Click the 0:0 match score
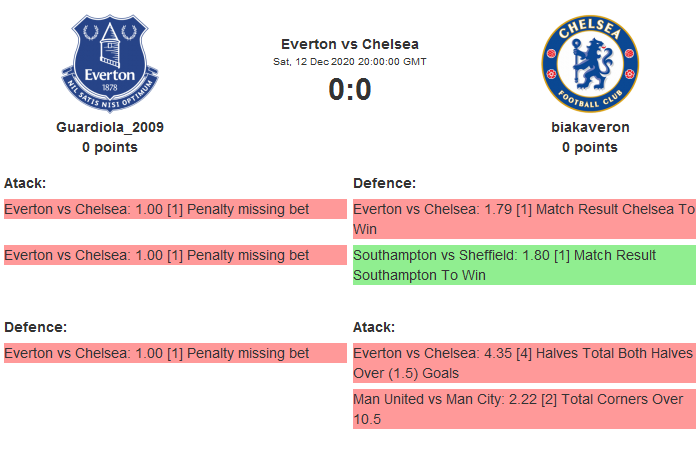This screenshot has height=460, width=700. click(350, 90)
